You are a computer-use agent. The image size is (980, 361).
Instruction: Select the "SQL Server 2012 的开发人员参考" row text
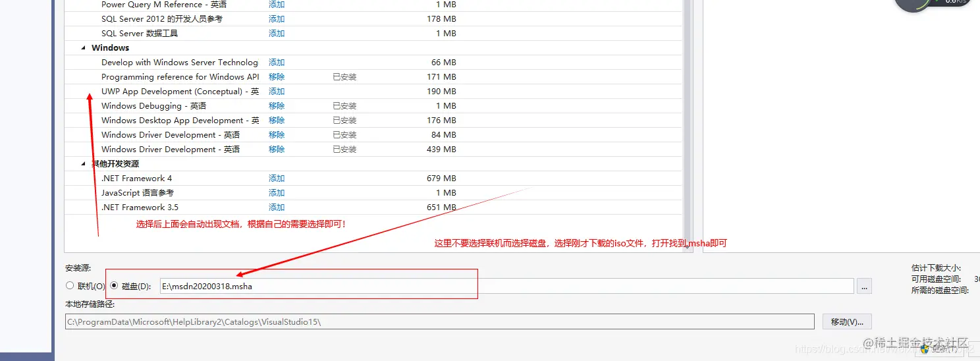(x=162, y=19)
